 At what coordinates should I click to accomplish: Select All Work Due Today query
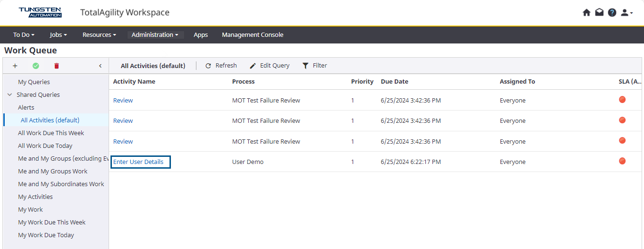[45, 146]
